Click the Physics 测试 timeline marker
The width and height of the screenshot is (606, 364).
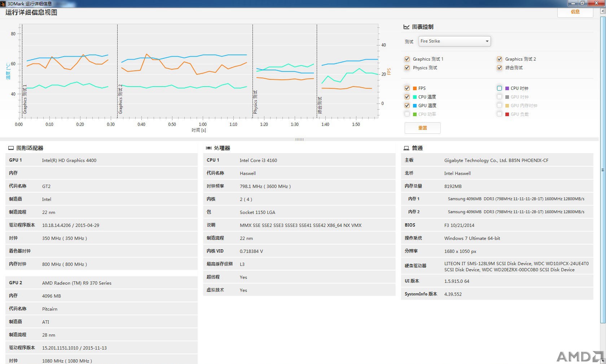255,102
